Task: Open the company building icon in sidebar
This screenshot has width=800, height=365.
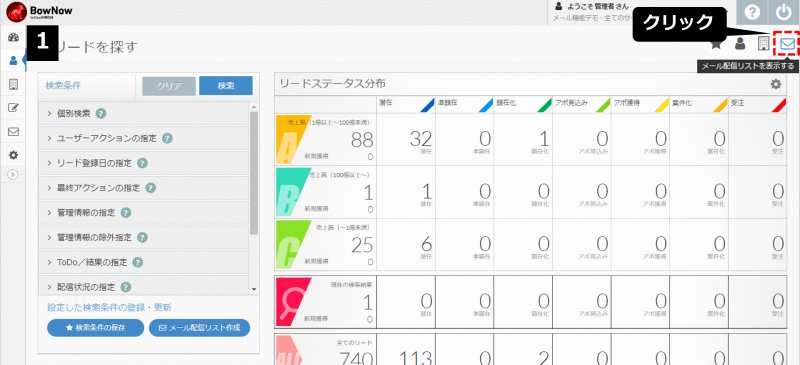Action: click(14, 84)
